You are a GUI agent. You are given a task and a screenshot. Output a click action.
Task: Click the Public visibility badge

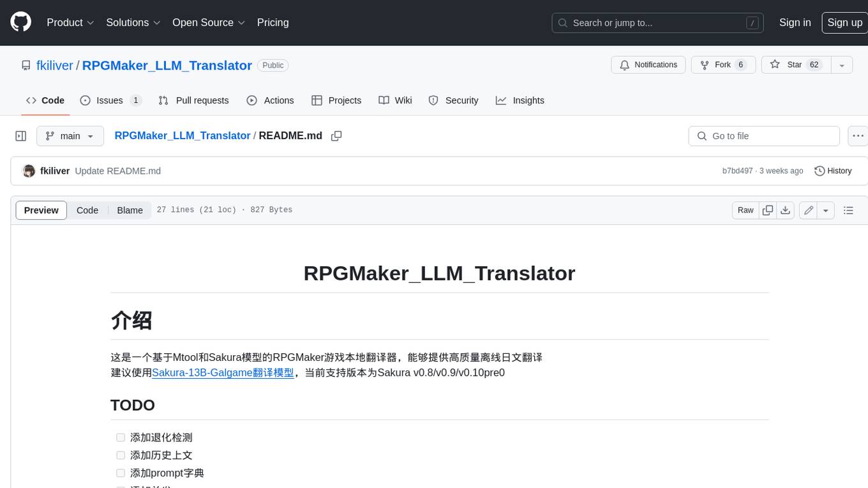tap(273, 65)
